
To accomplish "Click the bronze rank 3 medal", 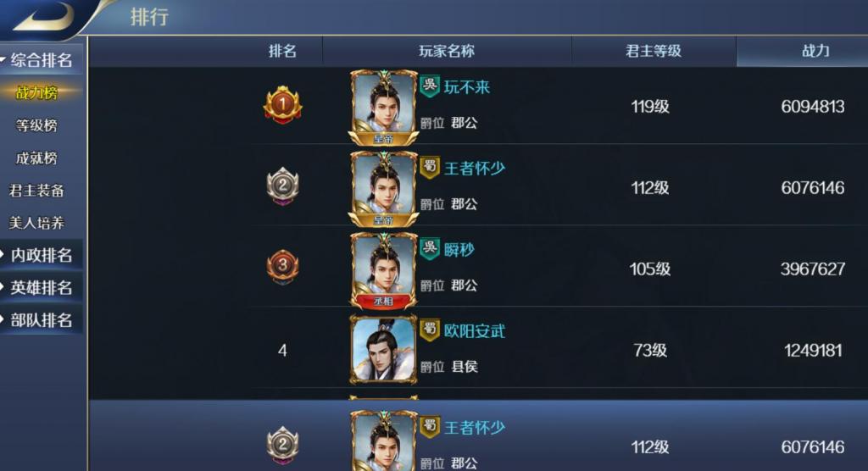I will pyautogui.click(x=282, y=267).
